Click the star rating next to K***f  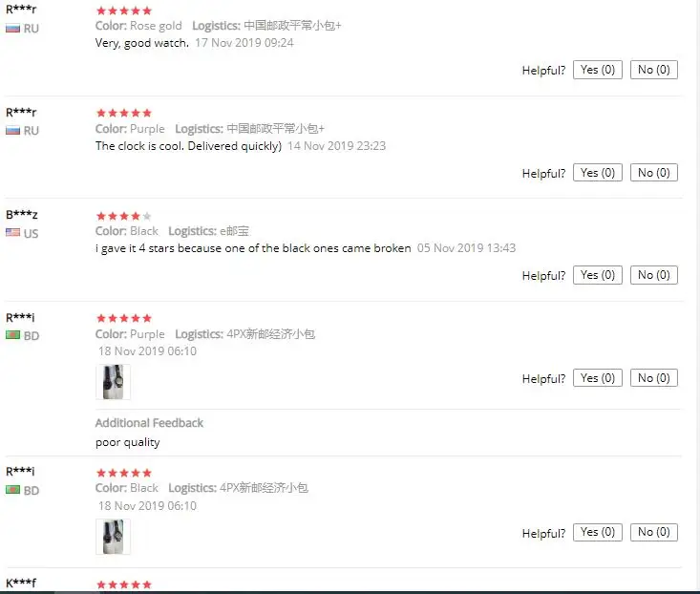click(124, 584)
